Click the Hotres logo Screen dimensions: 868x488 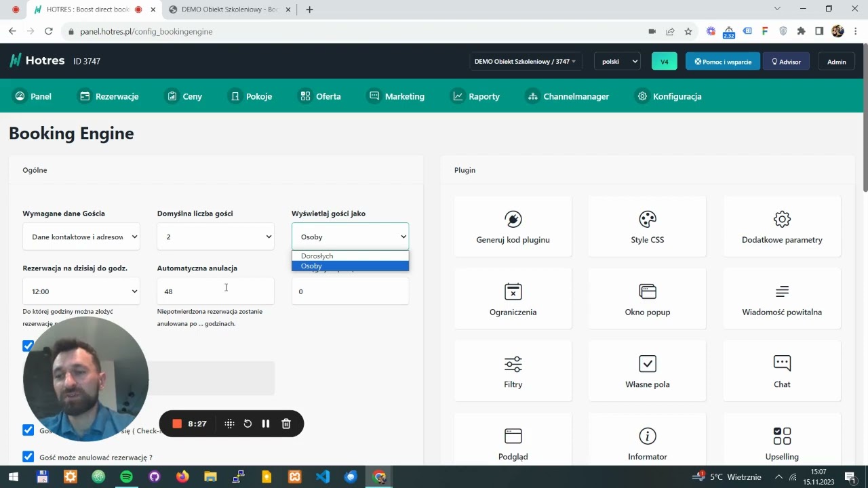tap(37, 60)
